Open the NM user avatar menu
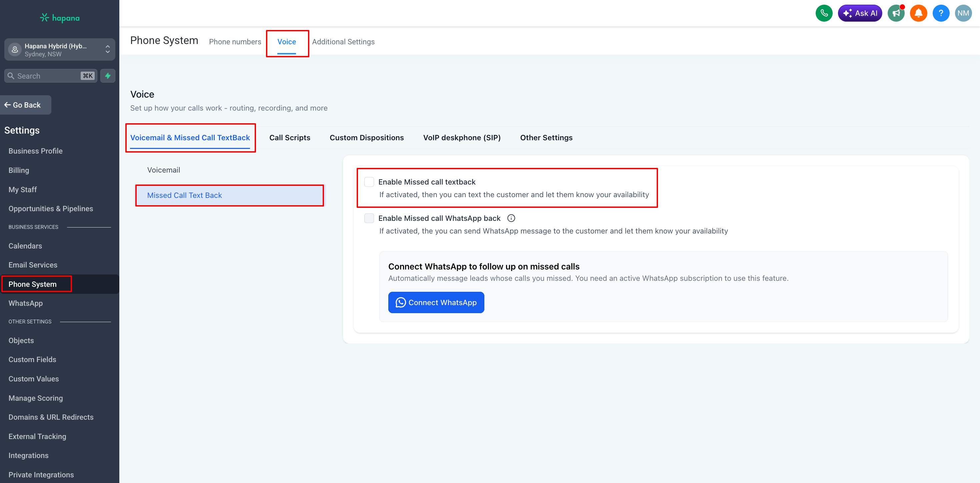This screenshot has height=483, width=980. (963, 13)
